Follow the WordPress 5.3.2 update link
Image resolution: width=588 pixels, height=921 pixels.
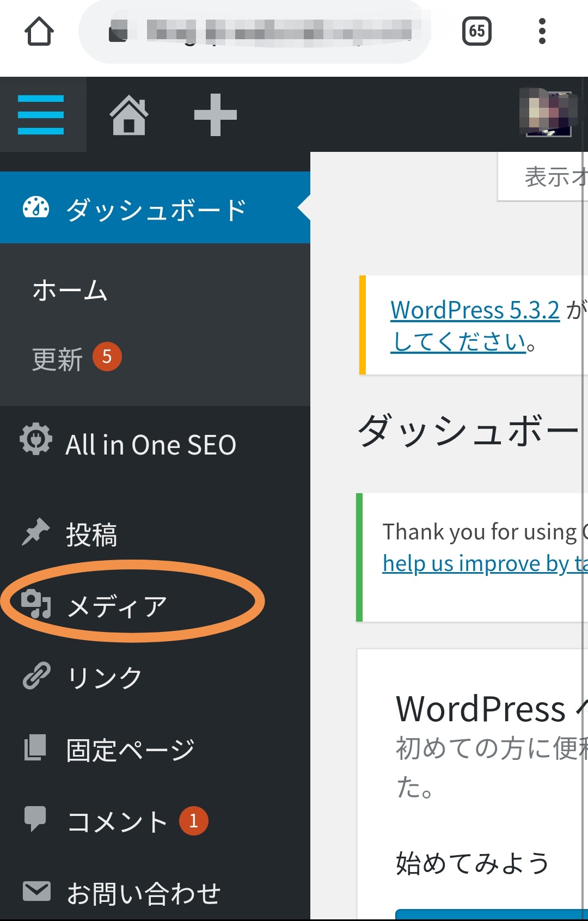pos(475,310)
